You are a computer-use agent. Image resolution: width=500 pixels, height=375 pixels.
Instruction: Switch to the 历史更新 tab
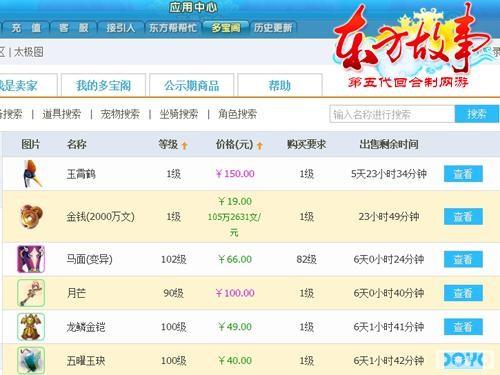(273, 28)
